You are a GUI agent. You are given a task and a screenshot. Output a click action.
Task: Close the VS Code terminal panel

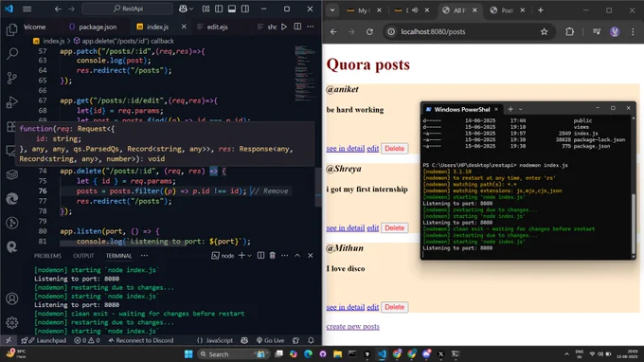(x=310, y=256)
